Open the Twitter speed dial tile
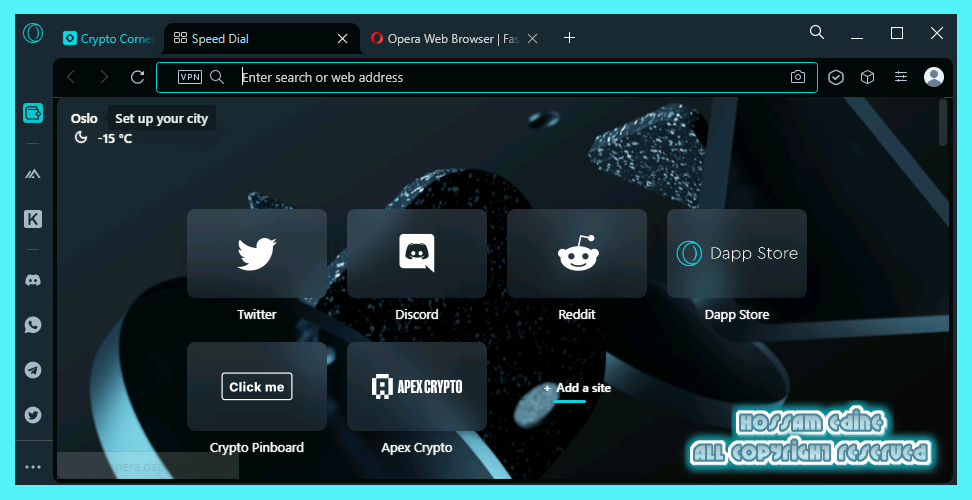This screenshot has height=500, width=972. pos(257,253)
